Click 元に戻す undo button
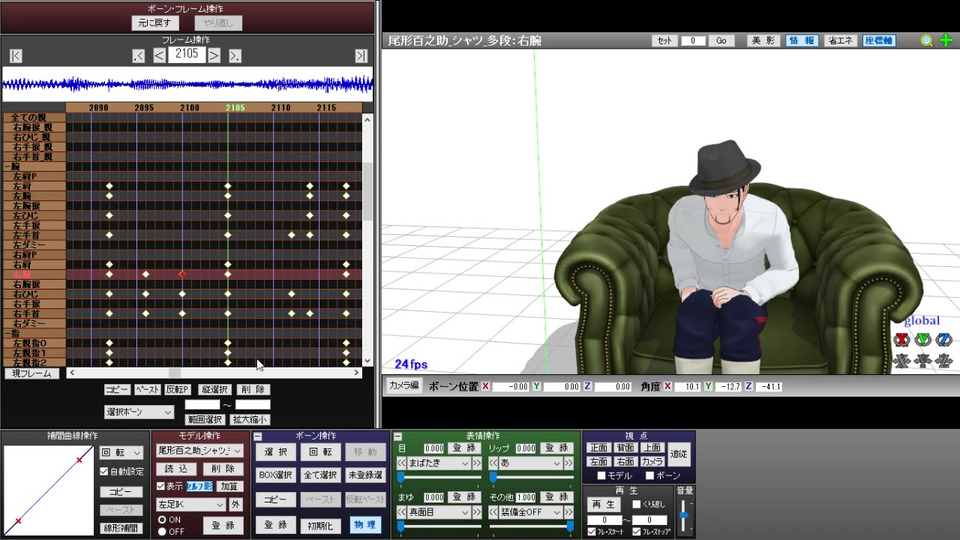Viewport: 960px width, 540px height. 155,23
